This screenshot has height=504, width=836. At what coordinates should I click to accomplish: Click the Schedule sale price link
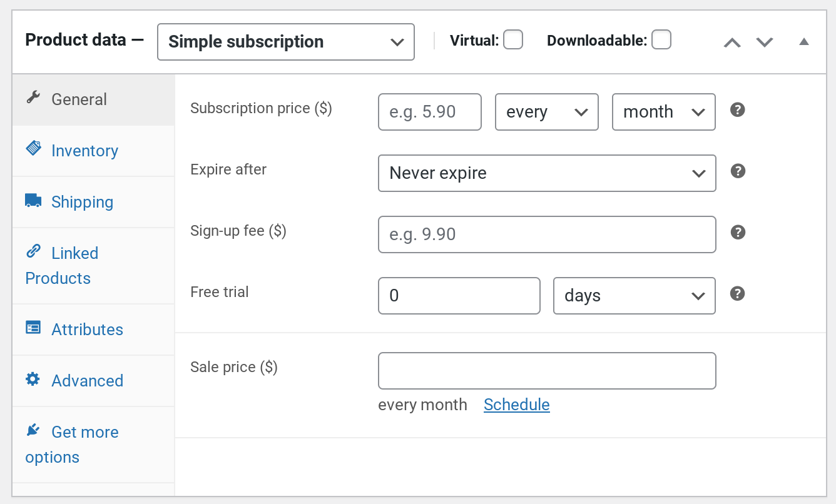tap(516, 405)
